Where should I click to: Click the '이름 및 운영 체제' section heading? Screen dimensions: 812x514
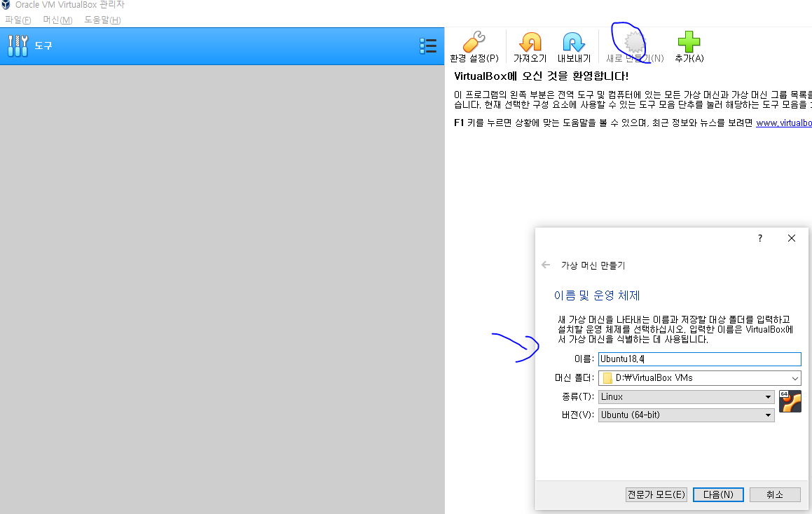[597, 296]
